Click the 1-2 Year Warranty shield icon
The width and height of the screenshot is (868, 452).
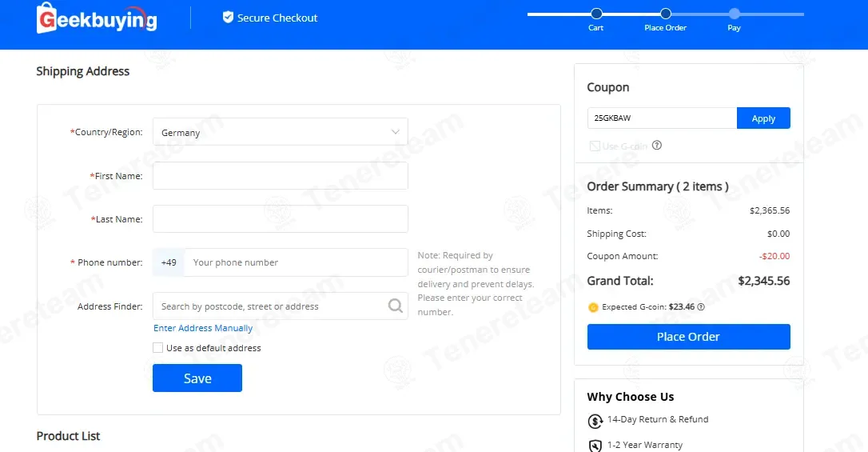click(595, 446)
